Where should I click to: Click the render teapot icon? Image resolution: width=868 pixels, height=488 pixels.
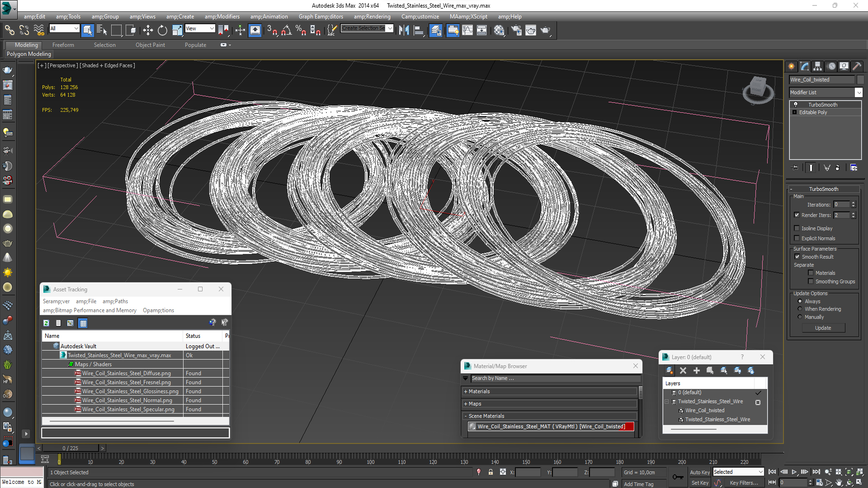545,30
